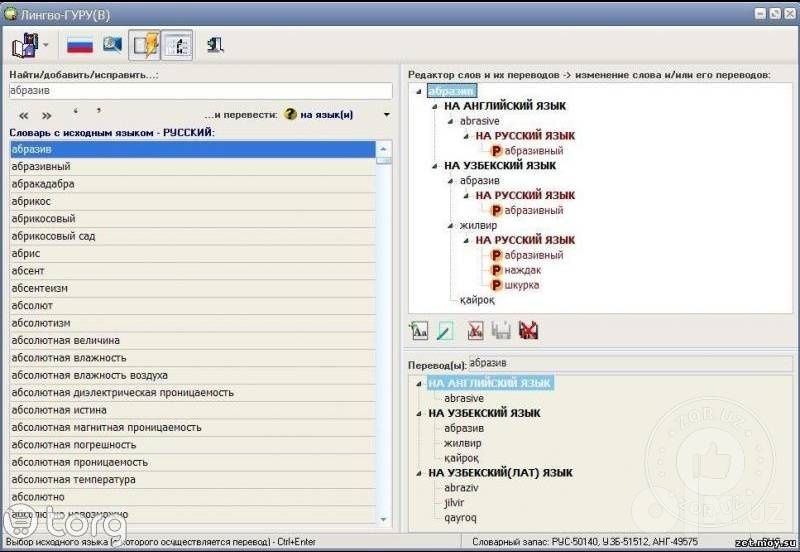Collapse the жилвир node in editor tree

[x=451, y=225]
